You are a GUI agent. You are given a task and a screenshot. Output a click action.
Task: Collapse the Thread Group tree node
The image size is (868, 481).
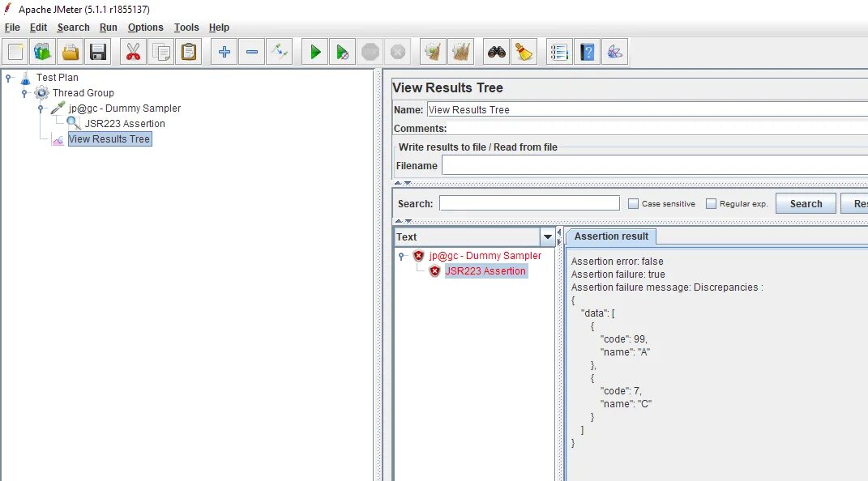24,93
